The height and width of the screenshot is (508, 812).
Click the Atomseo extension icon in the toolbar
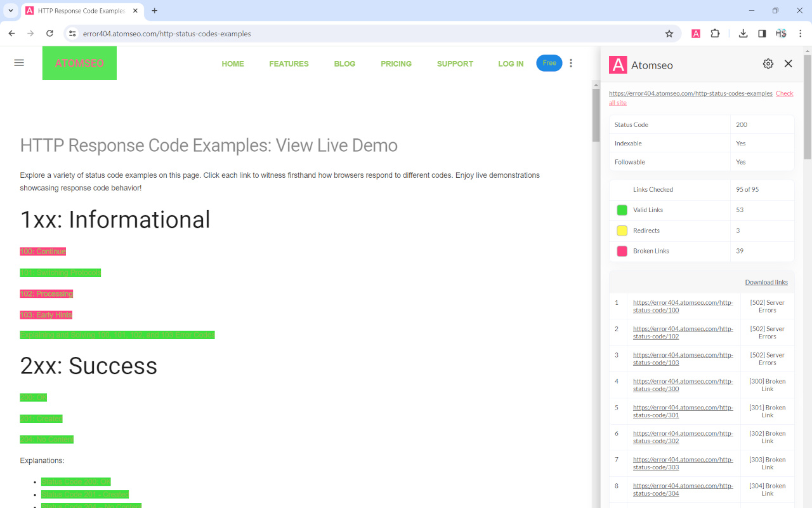695,33
